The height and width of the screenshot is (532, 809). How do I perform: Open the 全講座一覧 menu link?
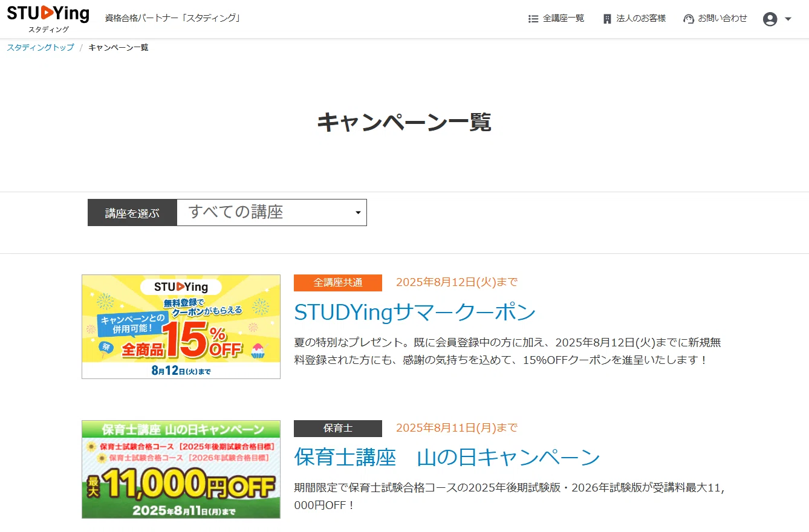tap(564, 19)
